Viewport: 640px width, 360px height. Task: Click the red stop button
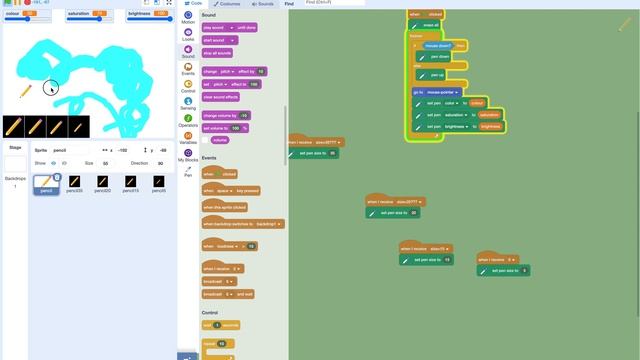coord(27,2)
